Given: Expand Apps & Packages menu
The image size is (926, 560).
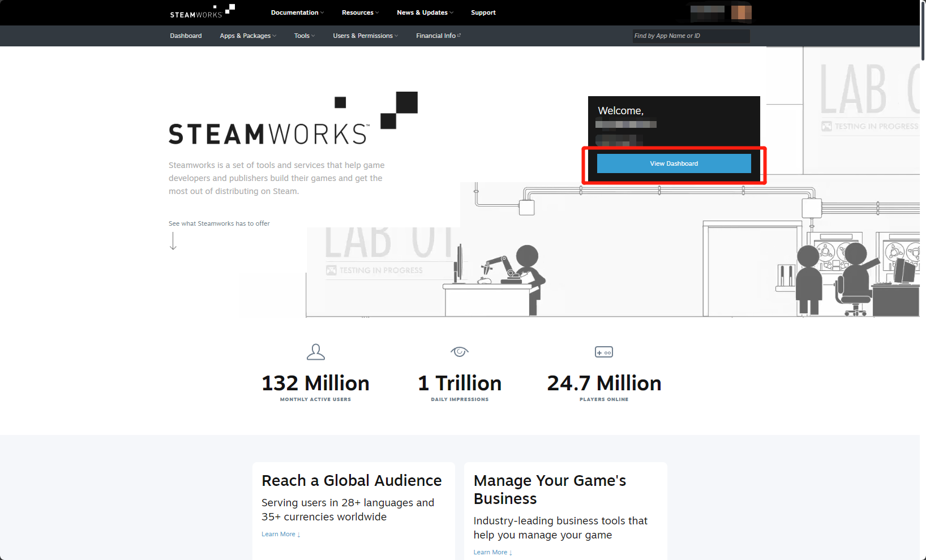Looking at the screenshot, I should click(248, 36).
